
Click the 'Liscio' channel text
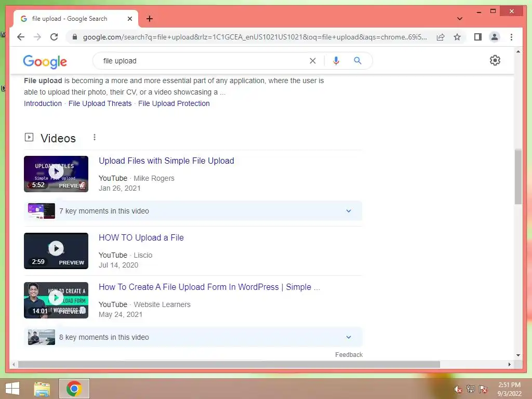[x=143, y=255]
